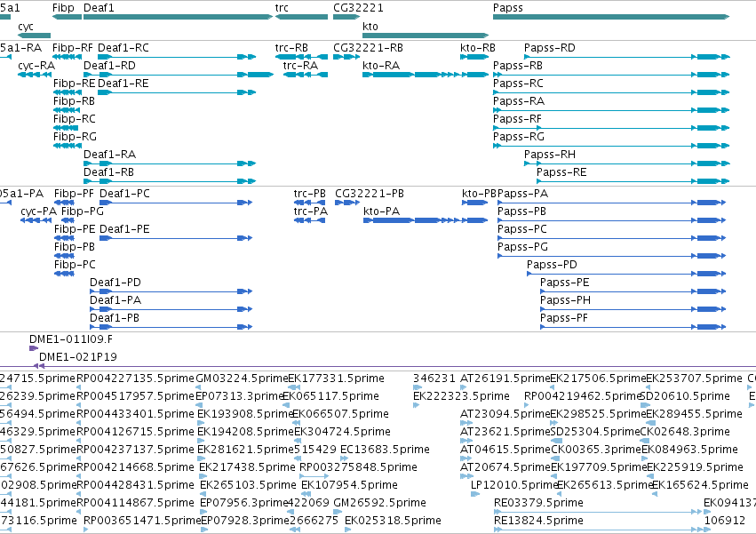Viewport: 756px width, 534px height.
Task: Select the kto-RA transcript label
Action: 381,66
